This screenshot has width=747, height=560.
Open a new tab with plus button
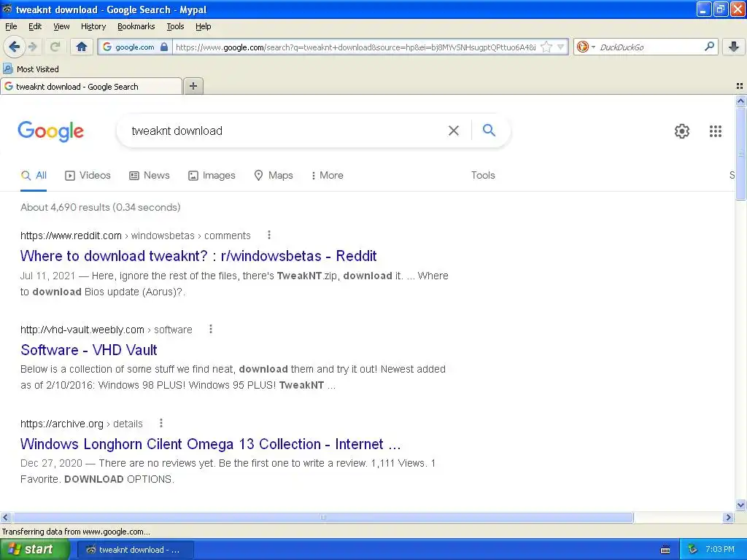[x=193, y=86]
